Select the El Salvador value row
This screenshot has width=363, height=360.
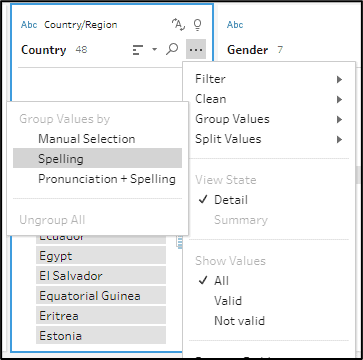[101, 276]
